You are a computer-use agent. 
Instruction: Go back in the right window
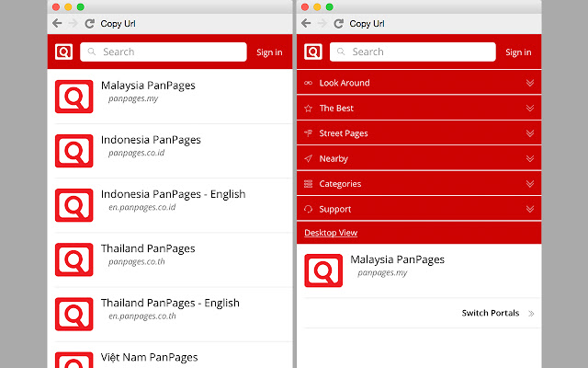pos(306,23)
